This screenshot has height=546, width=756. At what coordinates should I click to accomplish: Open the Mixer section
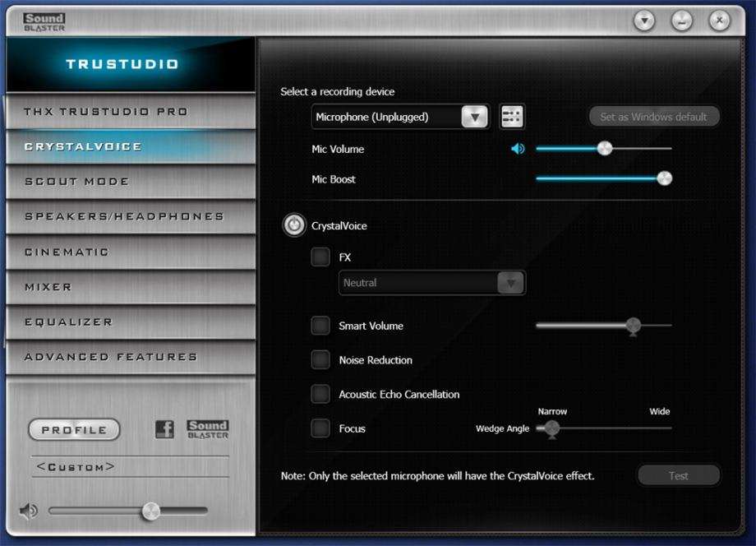(131, 287)
